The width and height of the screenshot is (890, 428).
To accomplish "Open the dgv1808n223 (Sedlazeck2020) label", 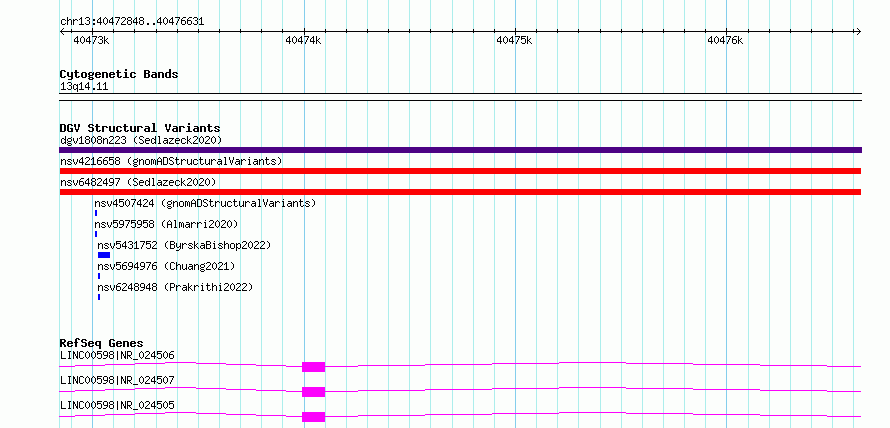I will [141, 140].
